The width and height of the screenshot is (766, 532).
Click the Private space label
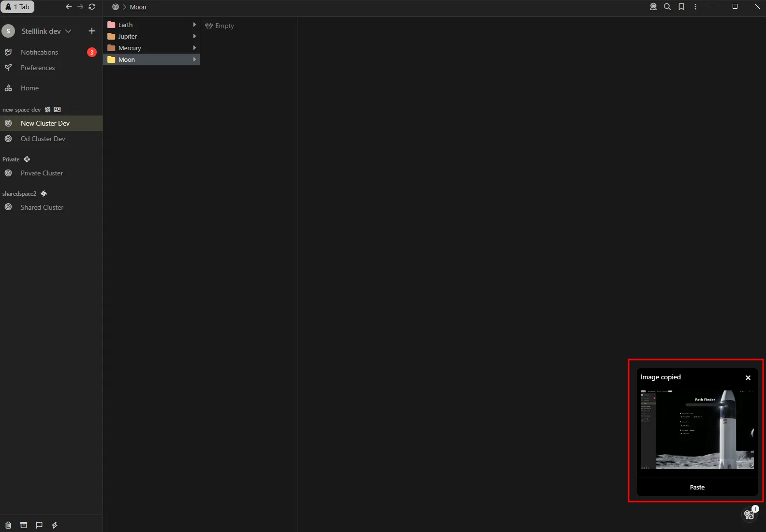[x=11, y=159]
